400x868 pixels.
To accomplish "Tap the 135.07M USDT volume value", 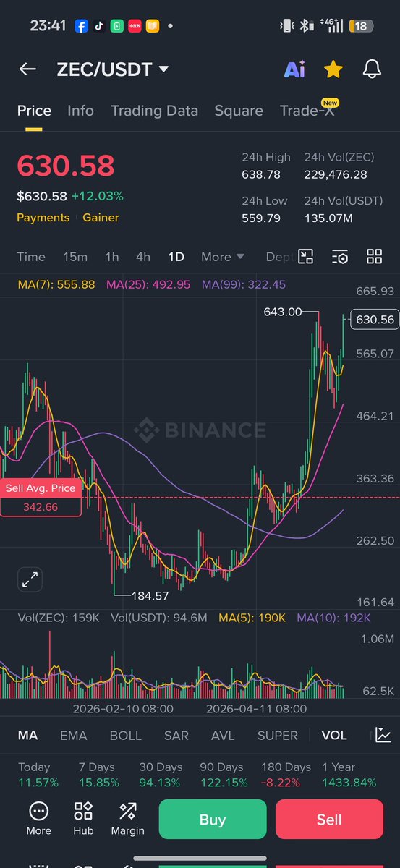I will coord(328,218).
